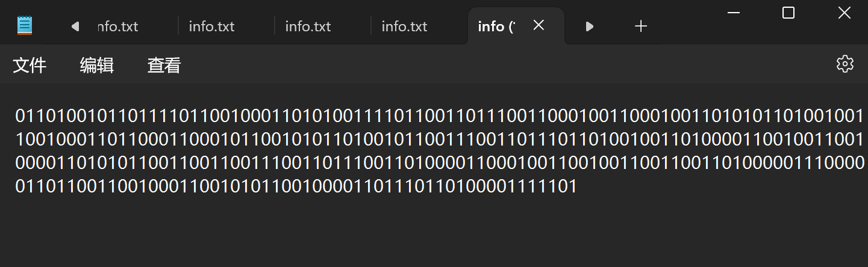The height and width of the screenshot is (267, 868).
Task: Maximize the Notepad window
Action: pyautogui.click(x=788, y=13)
